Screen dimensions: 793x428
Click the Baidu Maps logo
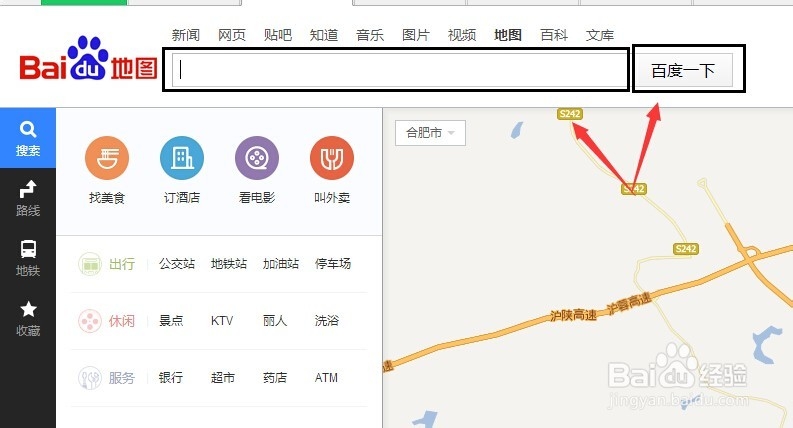[89, 59]
